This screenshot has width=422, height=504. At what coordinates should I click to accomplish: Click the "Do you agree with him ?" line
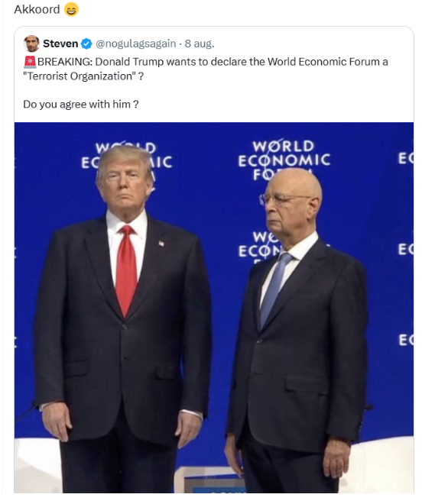click(81, 105)
